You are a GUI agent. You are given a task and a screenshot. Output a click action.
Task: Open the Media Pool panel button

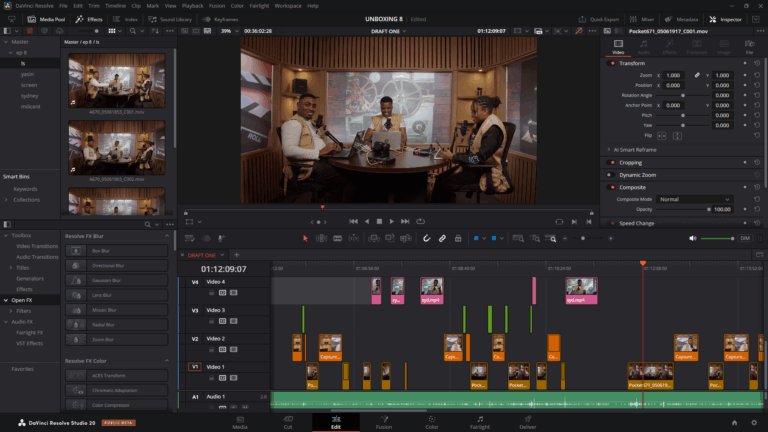click(47, 19)
